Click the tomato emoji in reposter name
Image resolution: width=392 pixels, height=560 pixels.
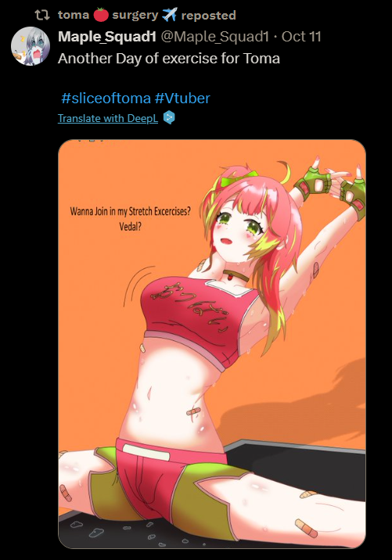[101, 15]
